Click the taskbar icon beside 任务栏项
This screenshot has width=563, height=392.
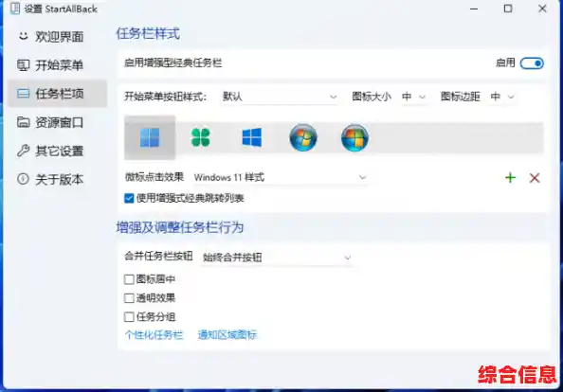coord(24,94)
